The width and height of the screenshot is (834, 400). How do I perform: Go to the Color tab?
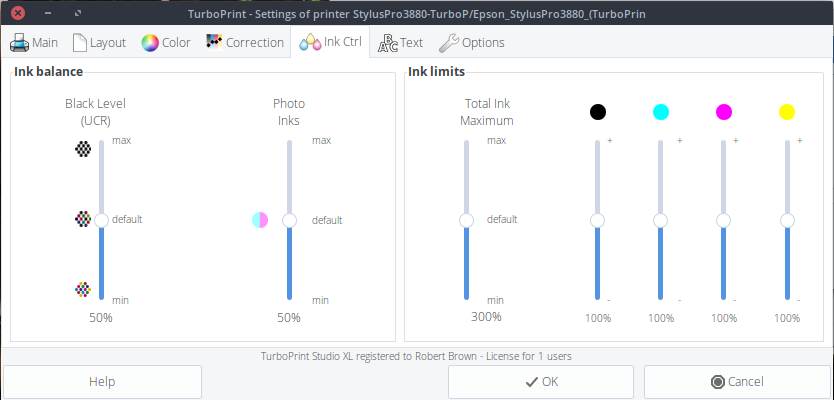(x=166, y=43)
